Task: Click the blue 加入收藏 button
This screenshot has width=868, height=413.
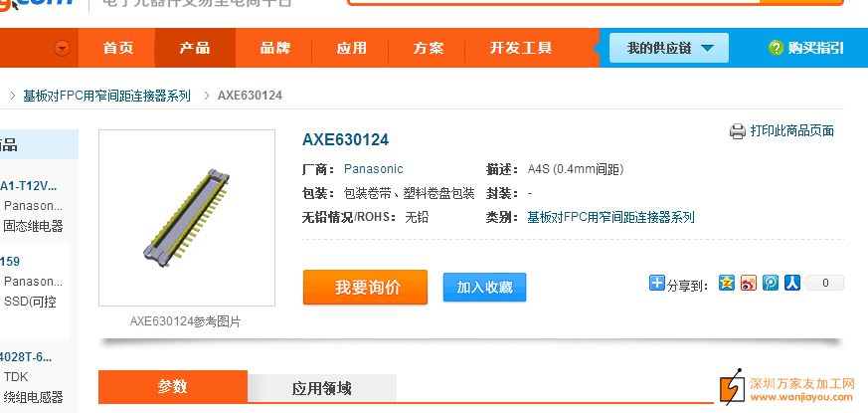Action: click(484, 288)
